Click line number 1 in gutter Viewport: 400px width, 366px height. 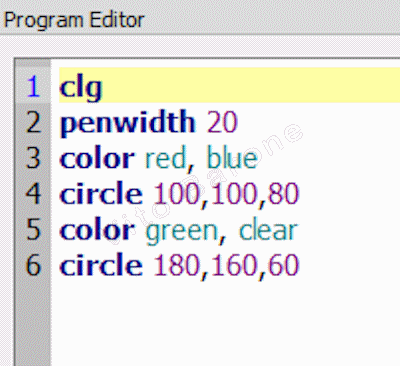pyautogui.click(x=33, y=87)
